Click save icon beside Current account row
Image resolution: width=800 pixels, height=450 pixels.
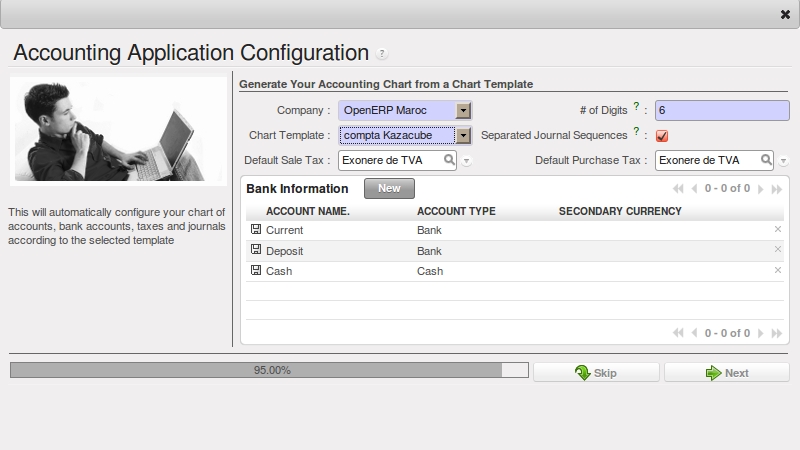[256, 230]
